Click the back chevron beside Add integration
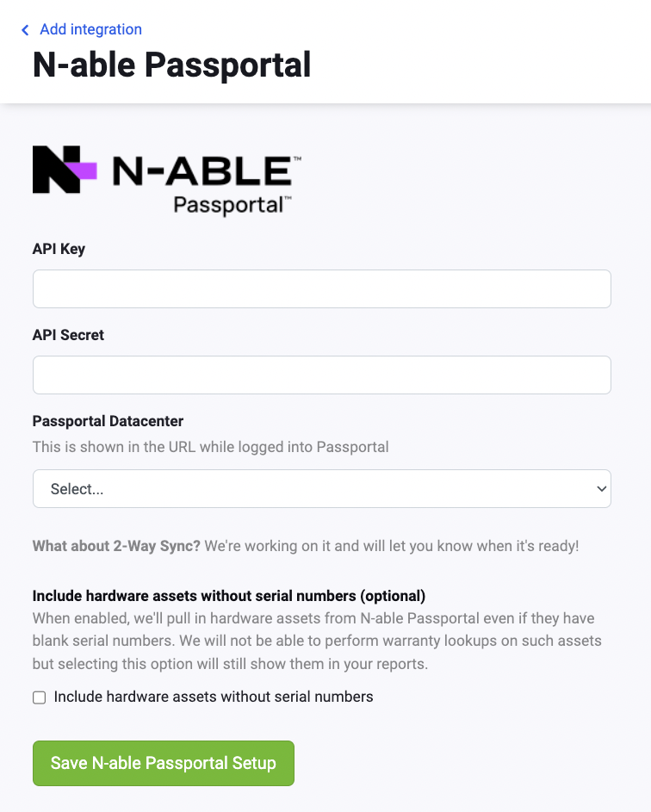Viewport: 651px width, 812px height. (x=24, y=29)
